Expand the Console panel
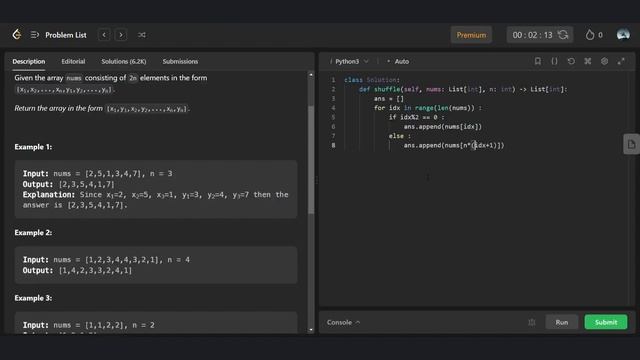 point(343,322)
